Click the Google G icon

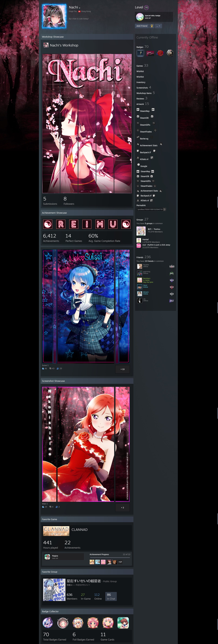(139, 165)
